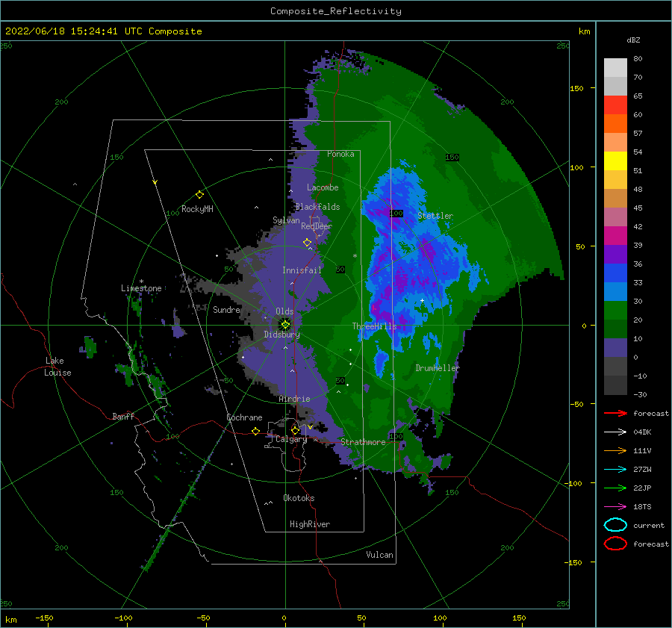Click the Composite_Reflectivity title
This screenshot has height=628, width=672.
pyautogui.click(x=336, y=11)
